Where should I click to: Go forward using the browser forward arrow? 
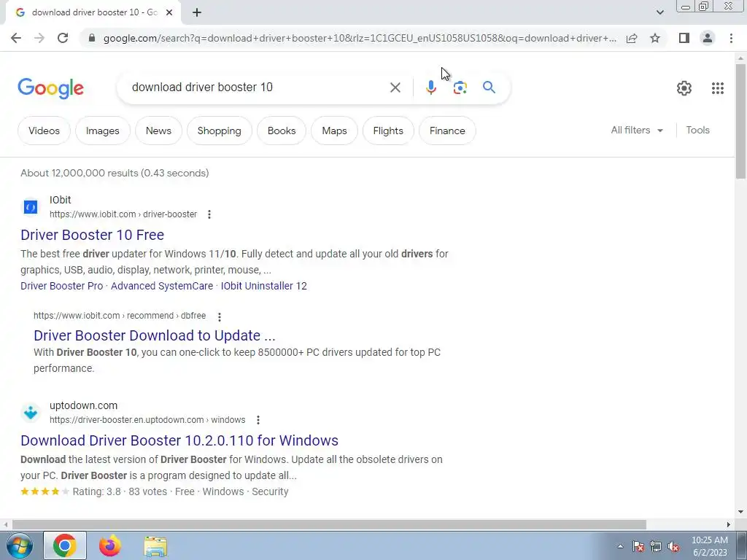39,38
